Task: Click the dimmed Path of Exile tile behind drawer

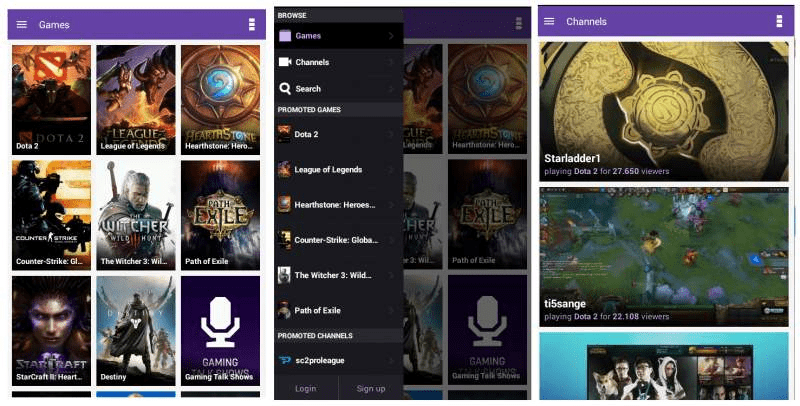Action: [487, 214]
